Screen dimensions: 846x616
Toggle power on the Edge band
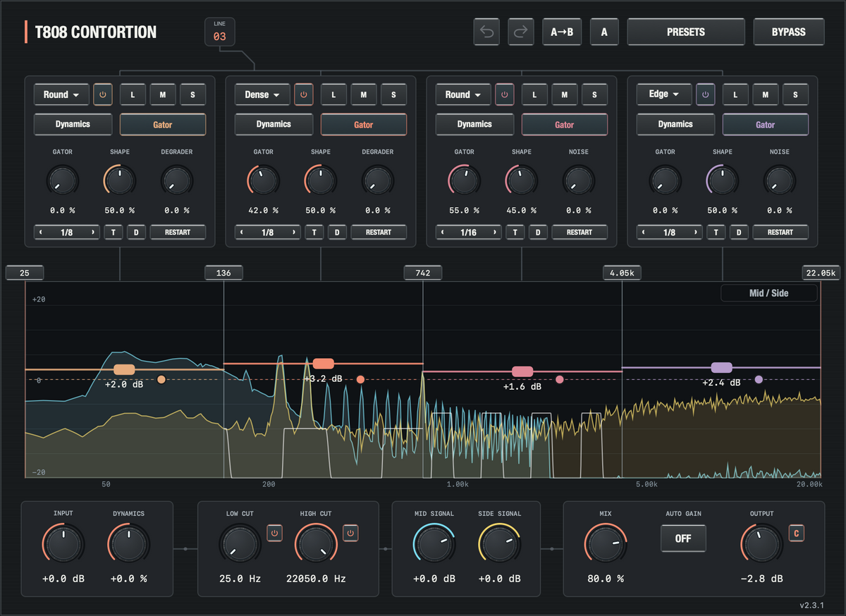click(x=706, y=94)
